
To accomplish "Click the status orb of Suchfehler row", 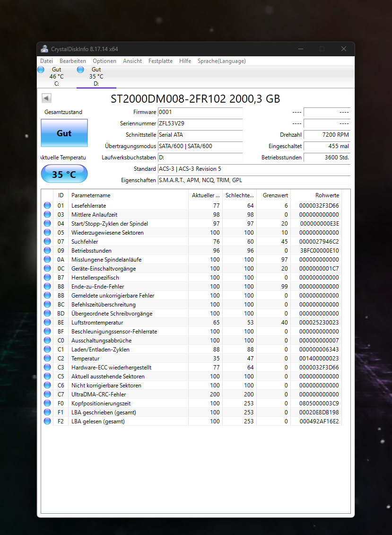I will [47, 241].
